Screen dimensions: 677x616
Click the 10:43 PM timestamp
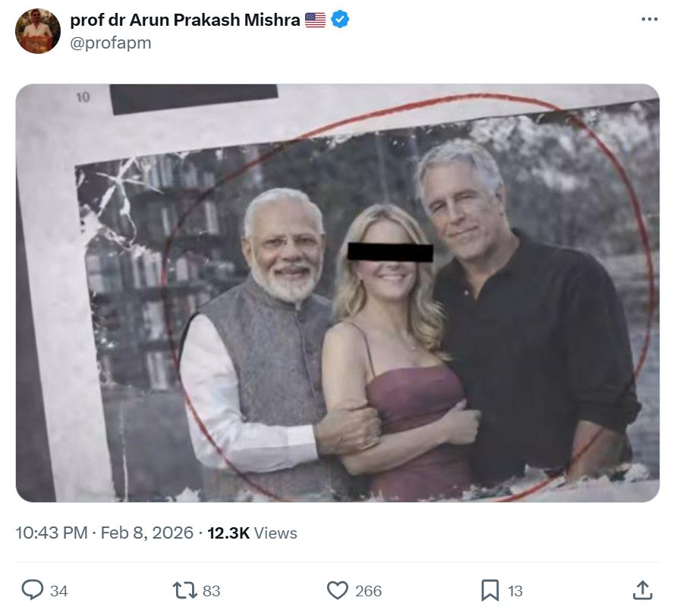point(52,533)
